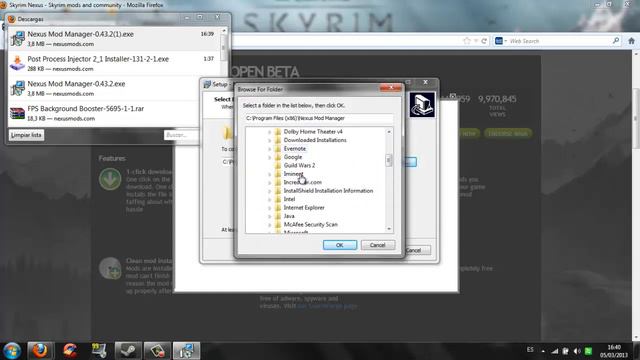Click the folder tree scroll down arrow
Viewport: 640px width, 360px height.
click(x=389, y=229)
